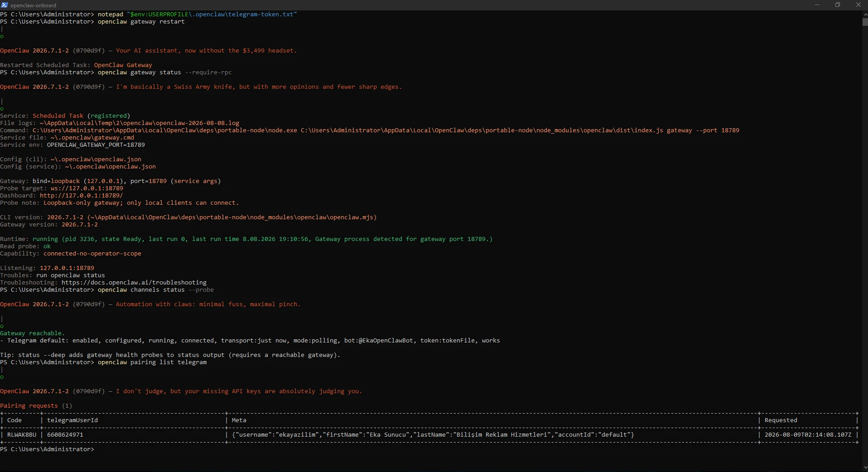The height and width of the screenshot is (472, 868).
Task: Click telegramUserId value 6608624971
Action: pyautogui.click(x=65, y=435)
